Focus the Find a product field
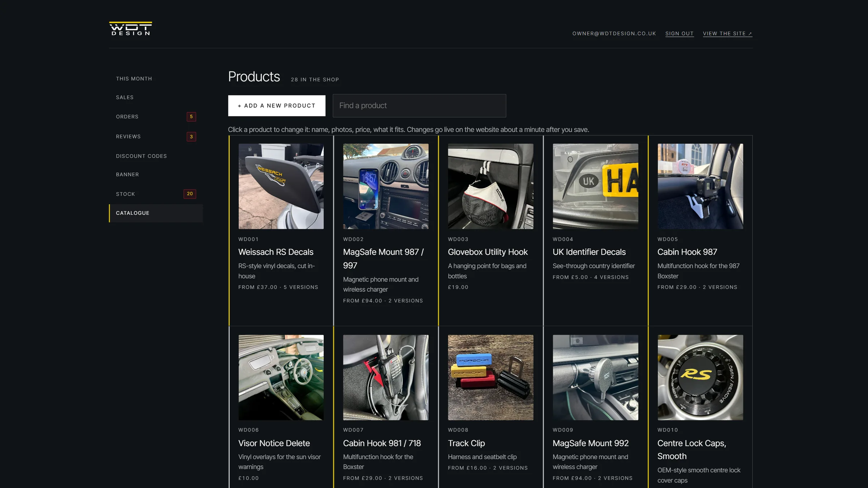Image resolution: width=868 pixels, height=488 pixels. 419,106
